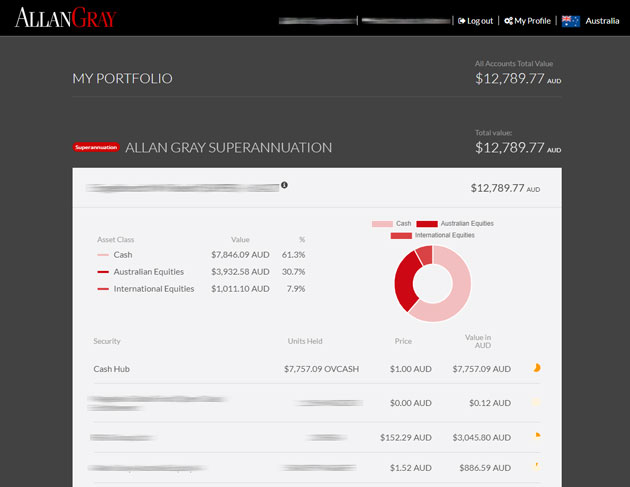The image size is (630, 487).
Task: Click the Units Held column header
Action: point(306,341)
